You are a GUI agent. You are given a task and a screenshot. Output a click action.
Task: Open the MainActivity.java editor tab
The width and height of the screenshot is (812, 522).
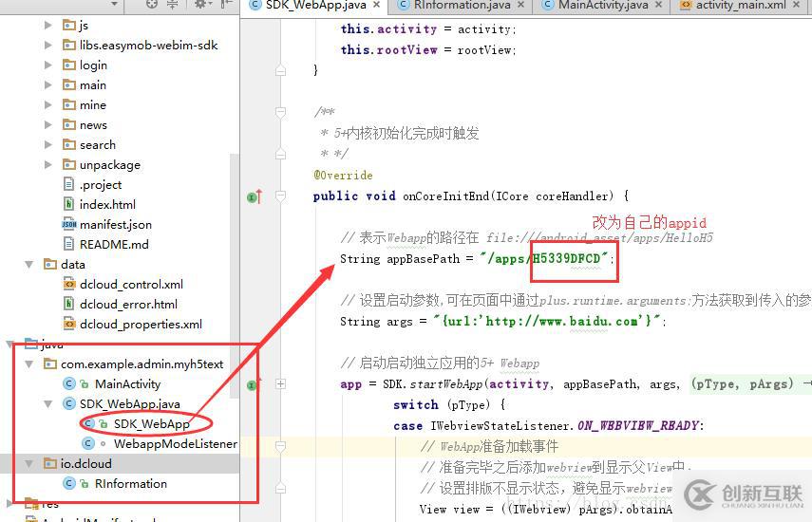[603, 5]
